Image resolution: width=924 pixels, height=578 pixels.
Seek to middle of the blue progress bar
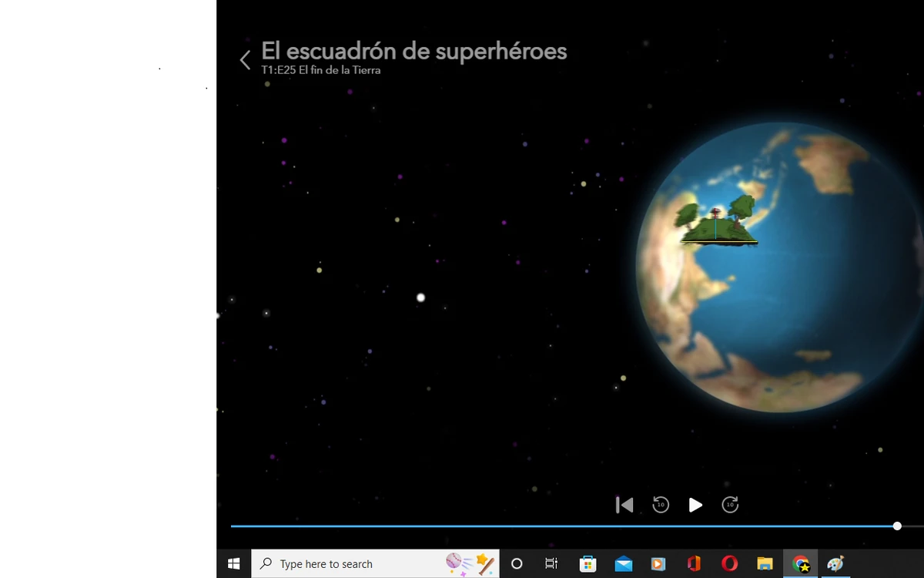(564, 526)
